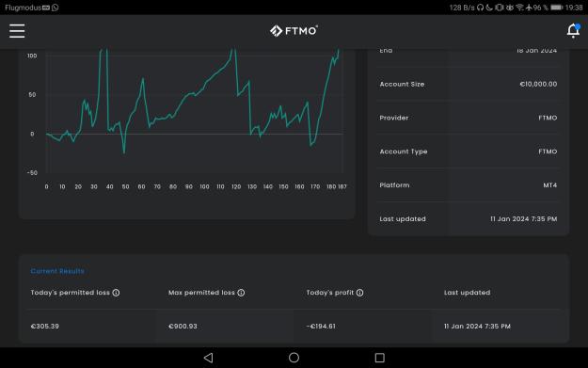Select the MT4 platform value
This screenshot has height=368, width=588.
coord(550,185)
